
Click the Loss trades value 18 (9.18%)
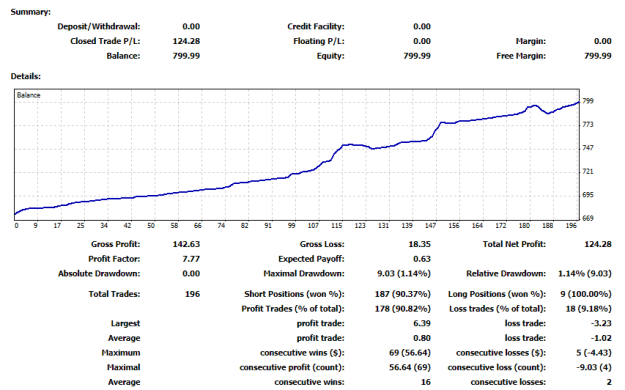[x=588, y=309]
